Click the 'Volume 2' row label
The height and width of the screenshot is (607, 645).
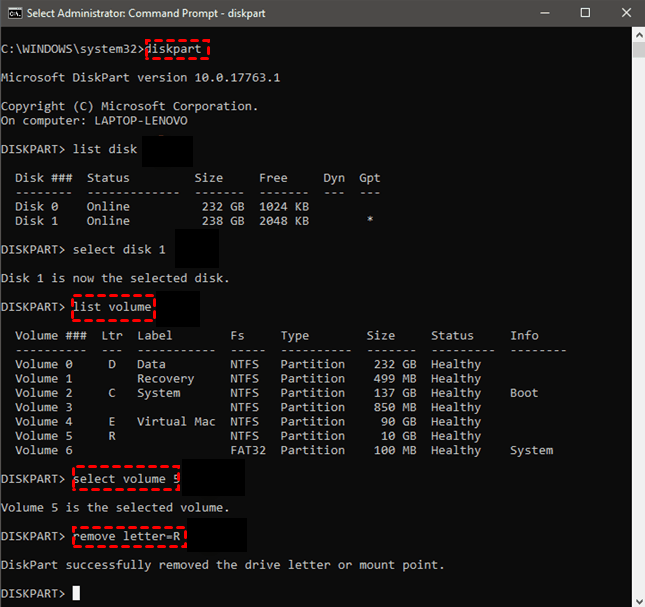(44, 393)
